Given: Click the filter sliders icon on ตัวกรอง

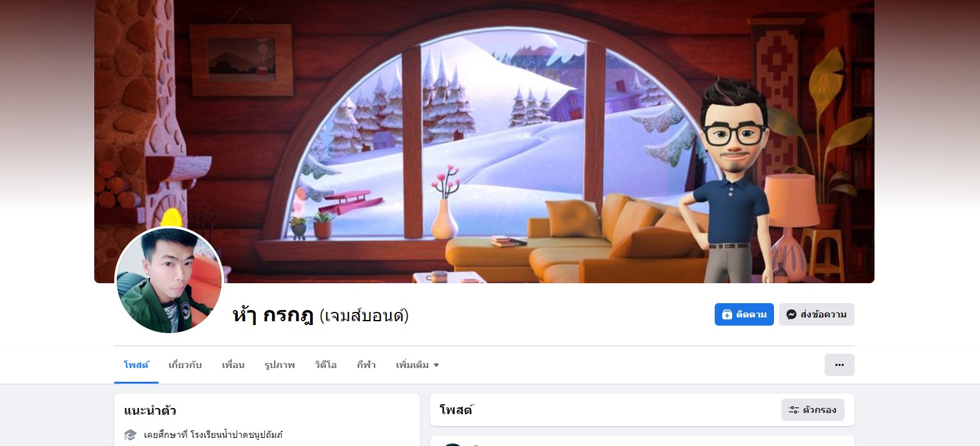Looking at the screenshot, I should click(x=794, y=410).
